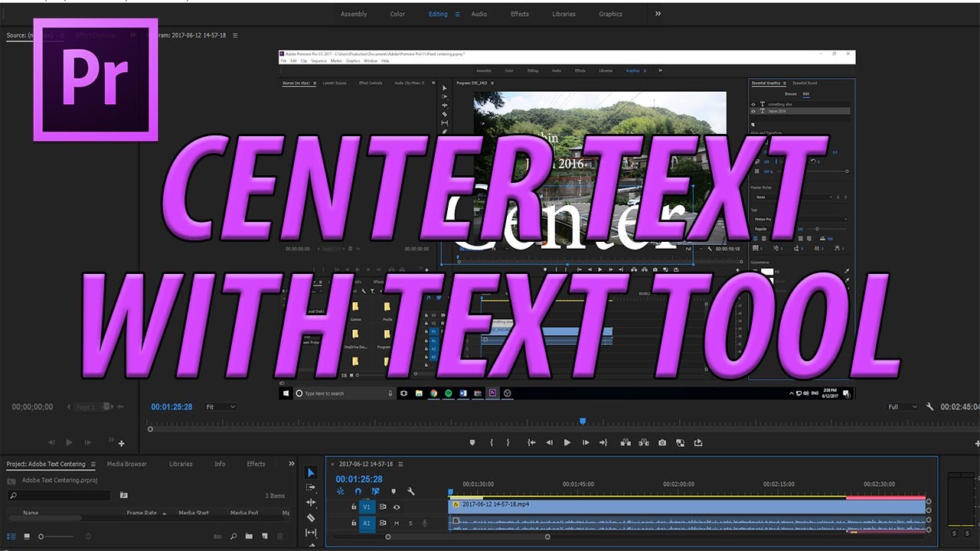Image resolution: width=980 pixels, height=551 pixels.
Task: Start voice-over recording with the A1 microphone icon
Action: tap(424, 523)
